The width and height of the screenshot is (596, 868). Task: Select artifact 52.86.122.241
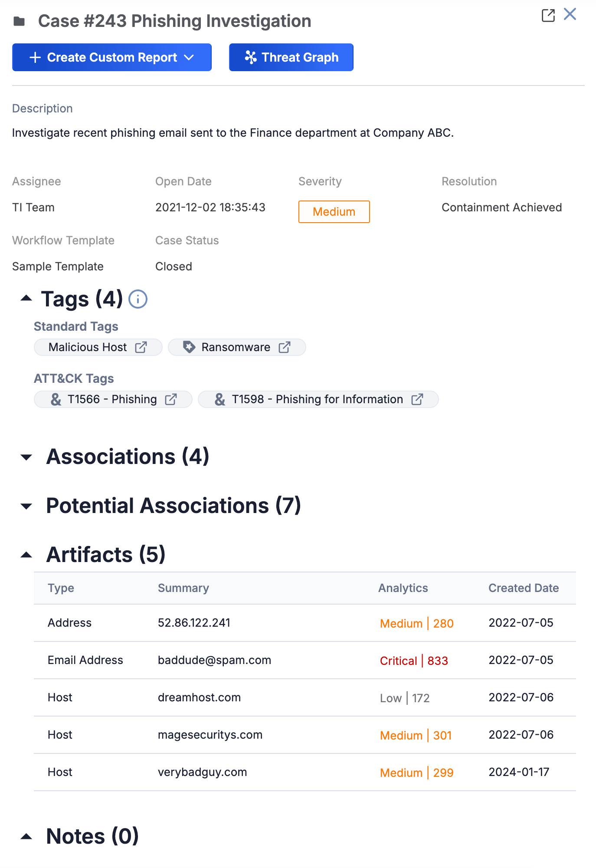194,623
